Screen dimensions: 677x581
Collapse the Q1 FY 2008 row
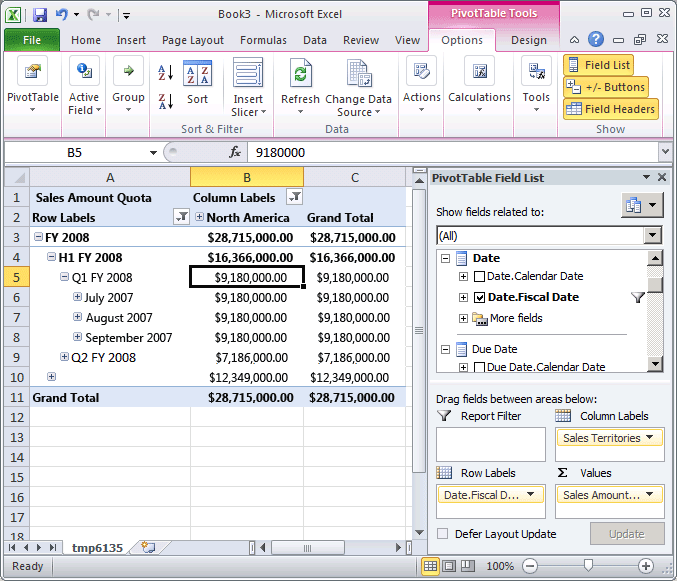pos(64,278)
